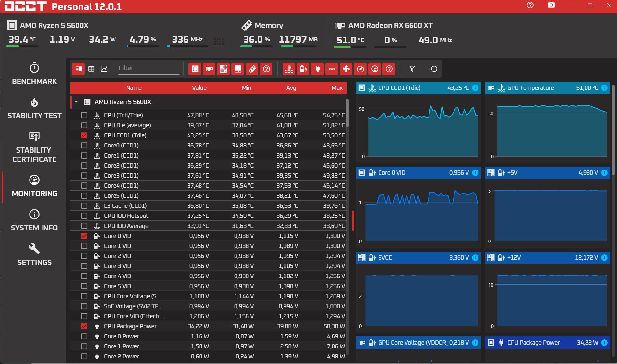This screenshot has height=364, width=617.
Task: Sort the table by the Name column
Action: pyautogui.click(x=134, y=88)
